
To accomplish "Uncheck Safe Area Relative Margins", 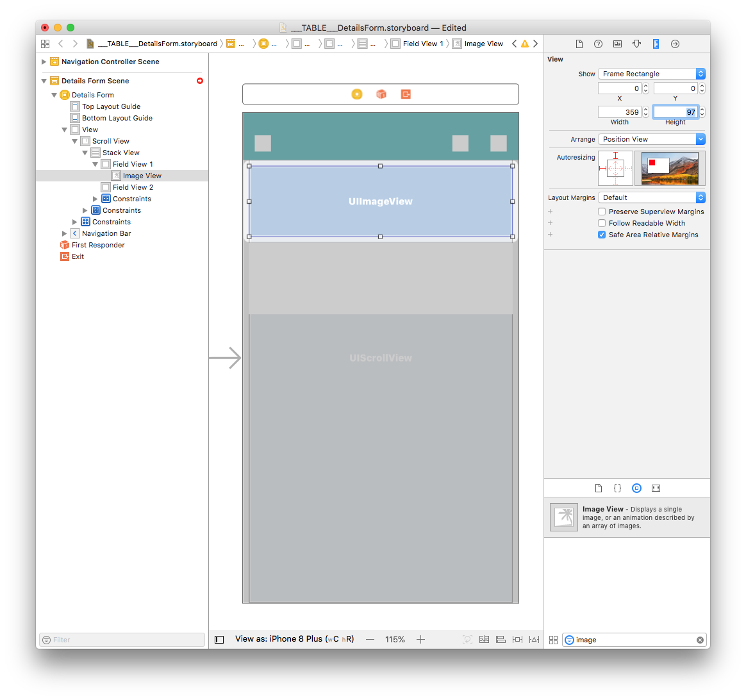I will click(602, 235).
